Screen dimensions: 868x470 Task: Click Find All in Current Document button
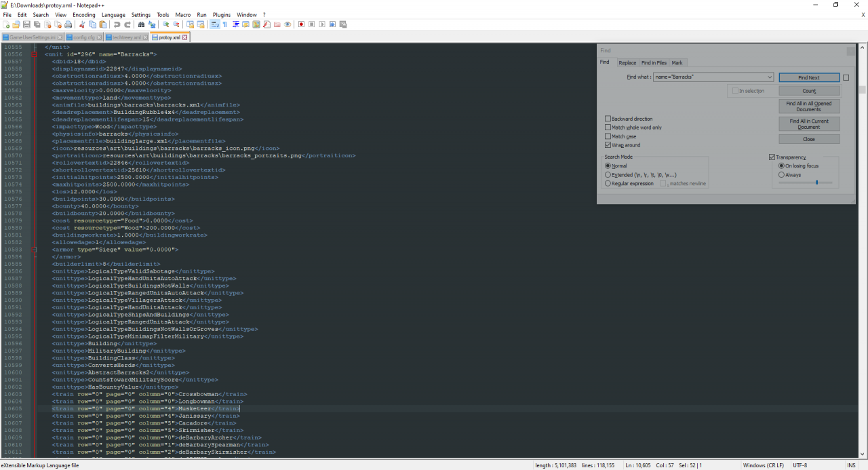click(809, 124)
